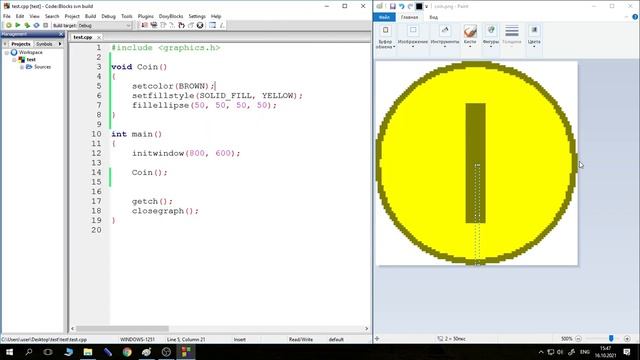The width and height of the screenshot is (640, 360).
Task: Click the Undo arrow in Paint
Action: point(402,6)
